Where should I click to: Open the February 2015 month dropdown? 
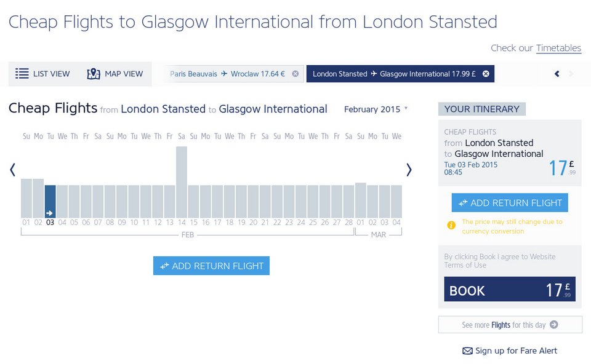(x=376, y=109)
